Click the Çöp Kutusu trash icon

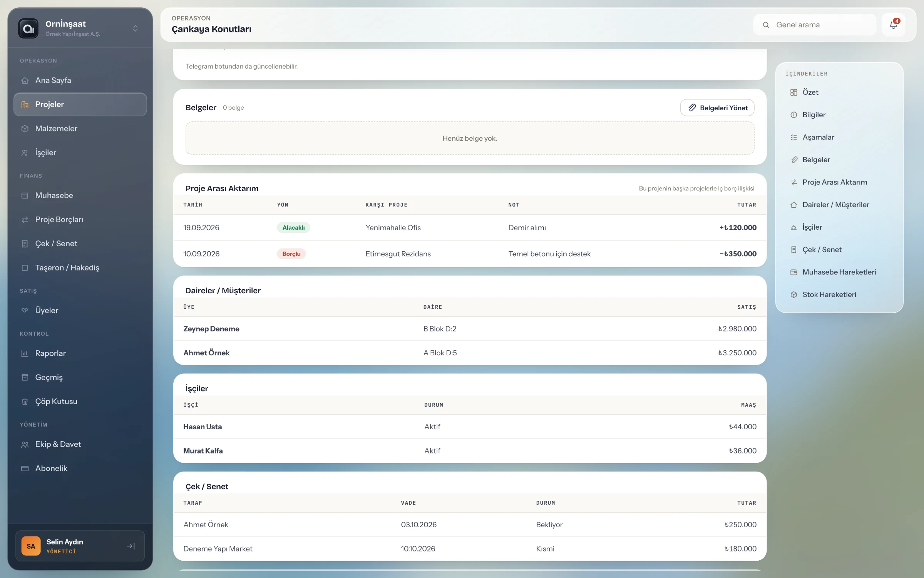pyautogui.click(x=25, y=402)
